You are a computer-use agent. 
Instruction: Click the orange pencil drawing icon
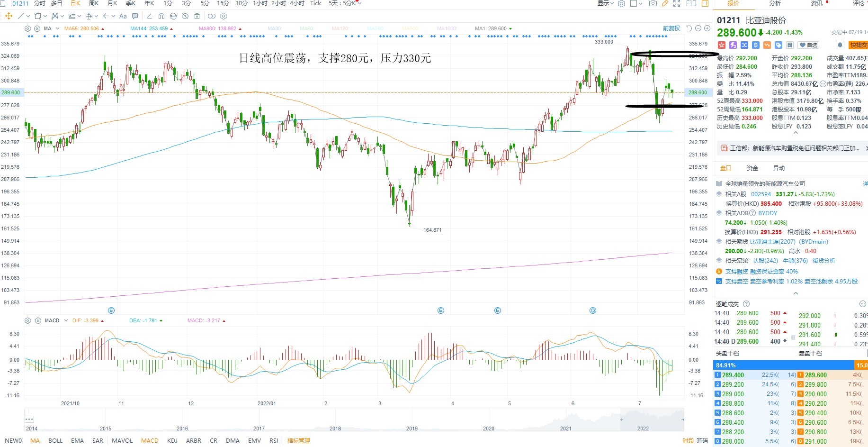tap(665, 3)
